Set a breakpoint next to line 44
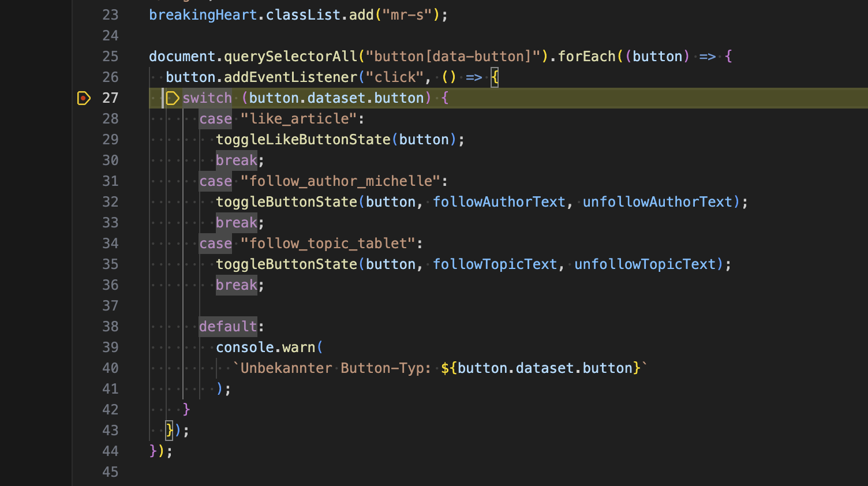The height and width of the screenshot is (486, 868). pyautogui.click(x=84, y=451)
